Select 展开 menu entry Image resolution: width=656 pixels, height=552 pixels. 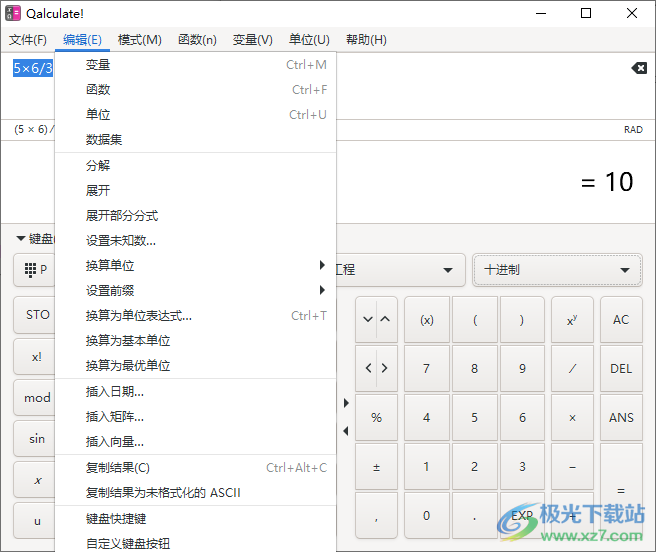point(196,190)
